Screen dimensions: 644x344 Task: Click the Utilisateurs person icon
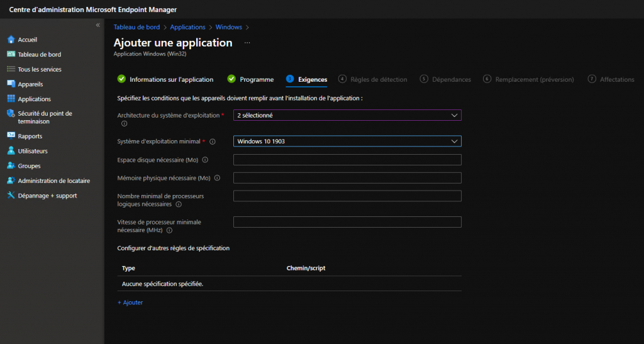(11, 151)
